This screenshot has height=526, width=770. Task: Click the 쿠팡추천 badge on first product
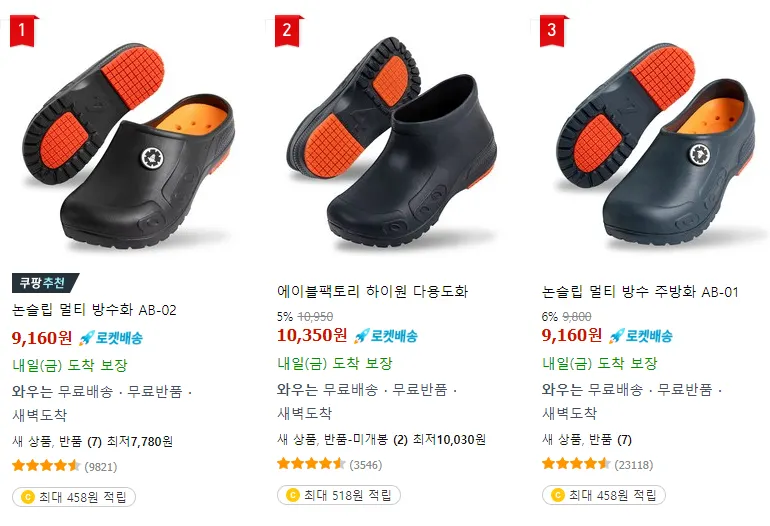(x=45, y=282)
